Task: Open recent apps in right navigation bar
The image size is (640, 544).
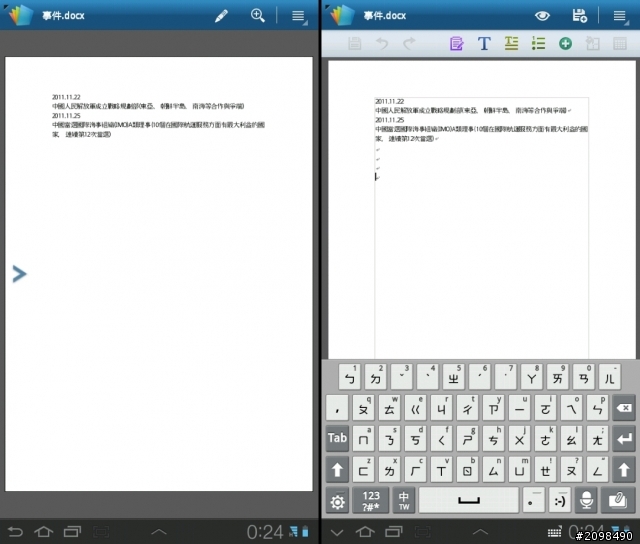Action: pyautogui.click(x=394, y=531)
